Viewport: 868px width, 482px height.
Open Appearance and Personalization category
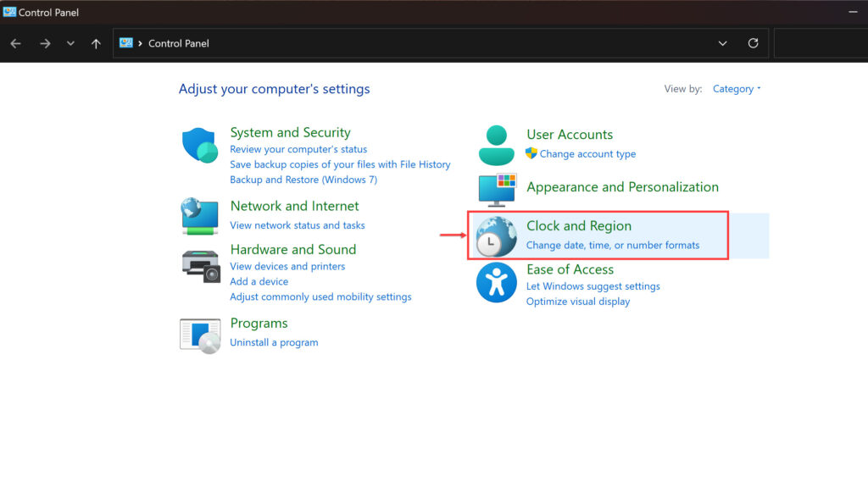(x=622, y=187)
